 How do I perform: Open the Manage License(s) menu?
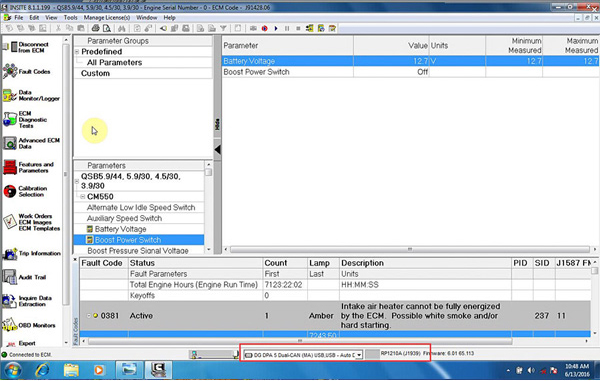107,18
